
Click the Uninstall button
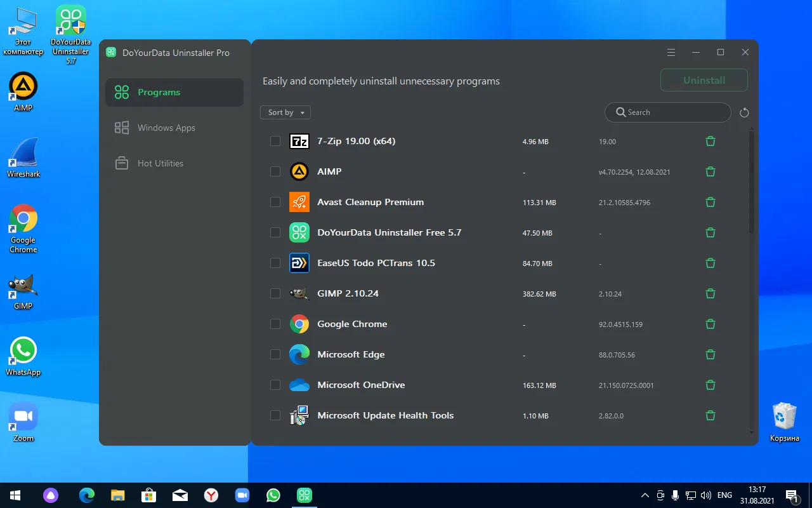coord(704,80)
